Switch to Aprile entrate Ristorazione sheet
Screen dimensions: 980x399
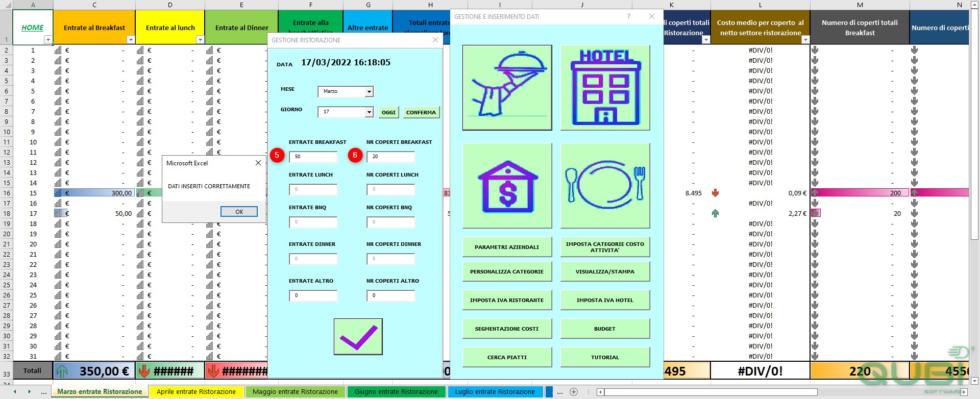click(x=196, y=392)
